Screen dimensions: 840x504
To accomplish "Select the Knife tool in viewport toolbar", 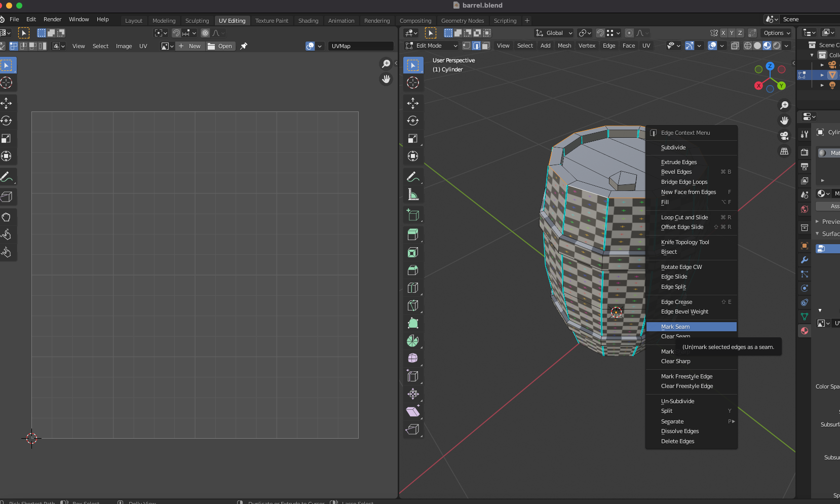I will click(413, 305).
